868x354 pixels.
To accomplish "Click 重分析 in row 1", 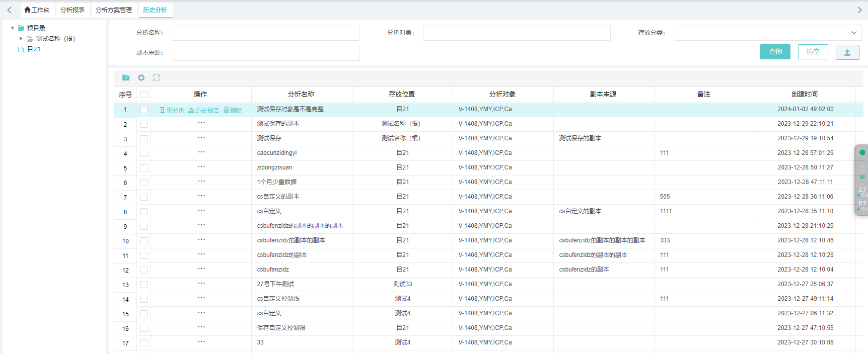I will tap(172, 110).
